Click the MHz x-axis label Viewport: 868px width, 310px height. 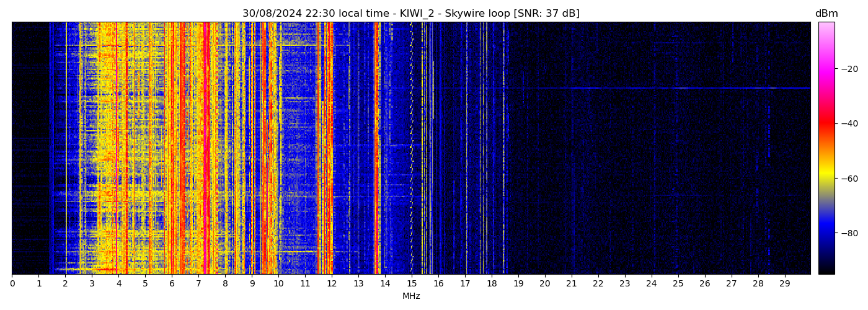(x=411, y=296)
